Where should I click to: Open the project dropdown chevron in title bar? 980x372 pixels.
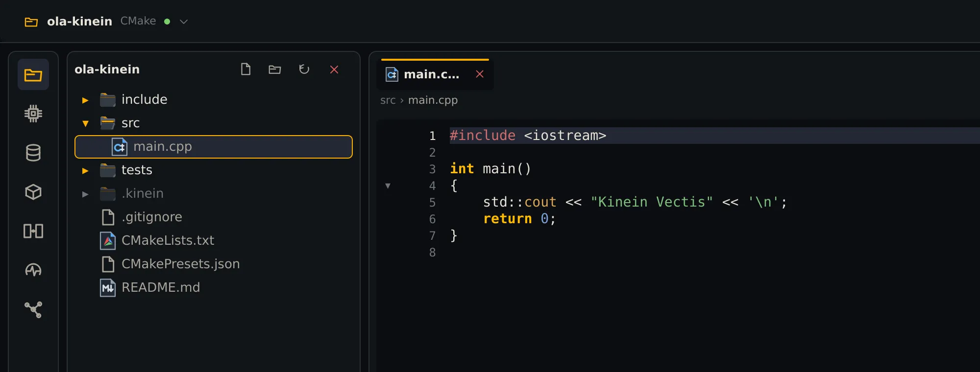184,22
